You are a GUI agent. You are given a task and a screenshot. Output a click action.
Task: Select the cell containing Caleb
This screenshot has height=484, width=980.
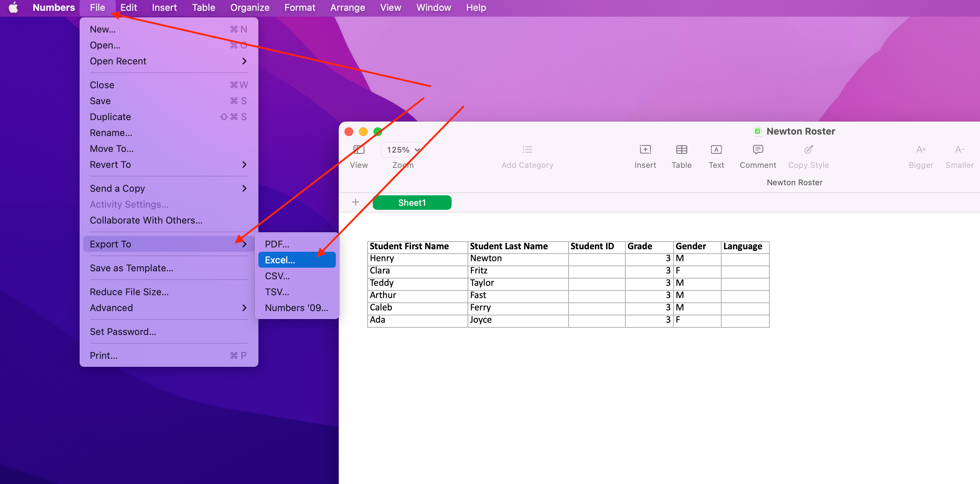point(417,308)
